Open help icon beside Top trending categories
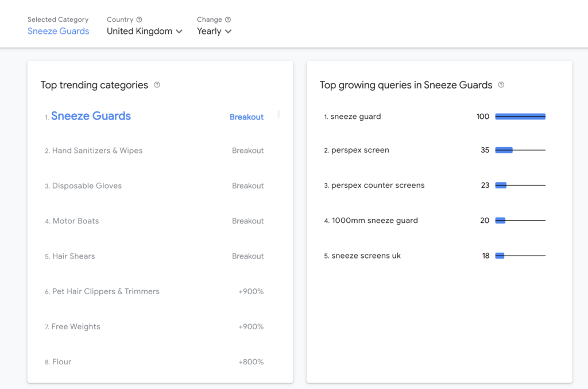The height and width of the screenshot is (389, 588). click(x=157, y=85)
